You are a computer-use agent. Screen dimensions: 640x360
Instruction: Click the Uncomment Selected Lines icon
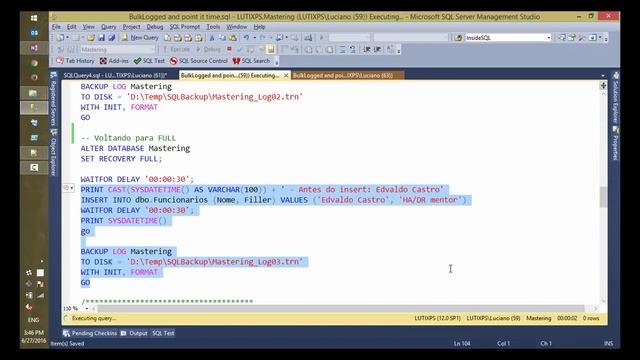click(352, 49)
